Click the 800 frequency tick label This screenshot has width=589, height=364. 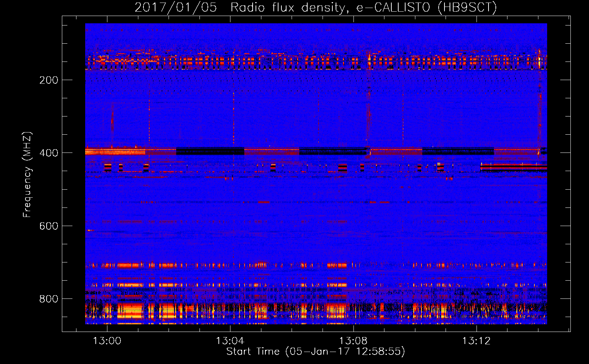(49, 299)
